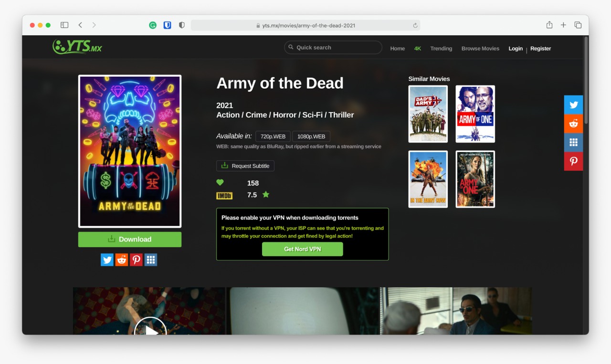This screenshot has width=611, height=364.
Task: Click the grid share icon under the Download button
Action: point(151,260)
